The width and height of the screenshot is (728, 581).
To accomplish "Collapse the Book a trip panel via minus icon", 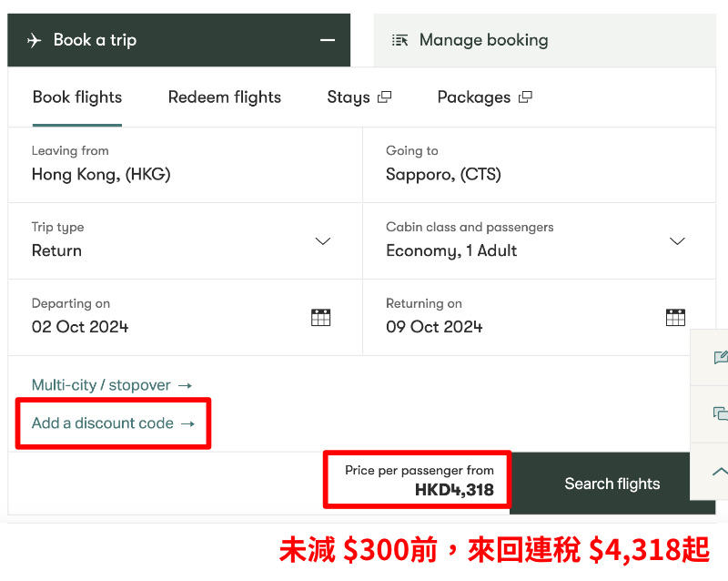I will tap(328, 40).
